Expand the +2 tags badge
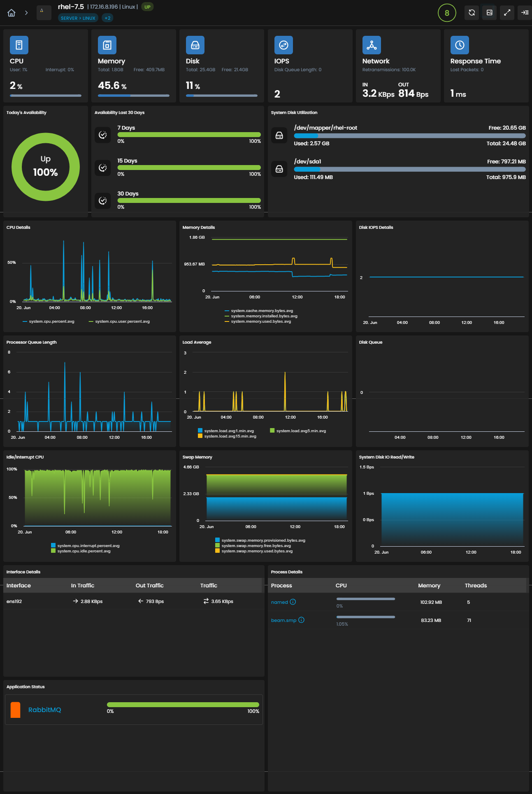 (x=107, y=18)
